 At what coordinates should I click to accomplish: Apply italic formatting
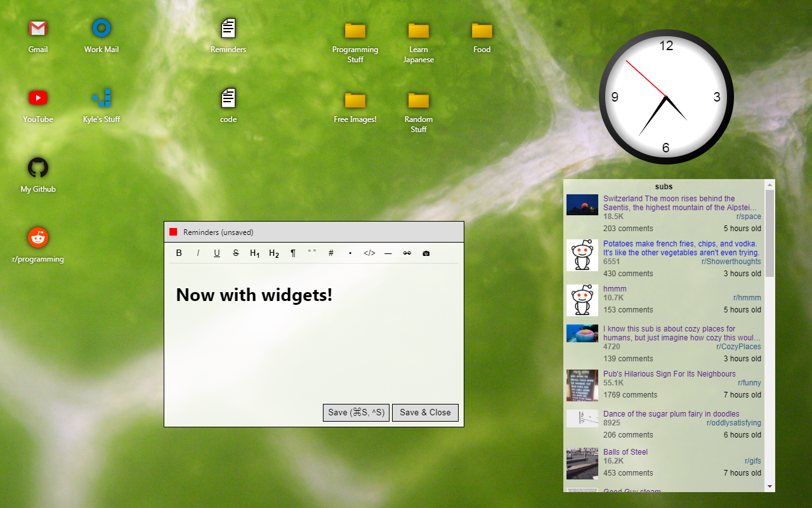198,253
